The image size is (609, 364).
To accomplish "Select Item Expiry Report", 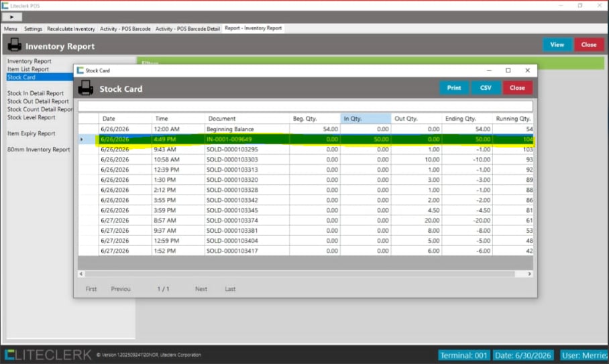I will [31, 133].
